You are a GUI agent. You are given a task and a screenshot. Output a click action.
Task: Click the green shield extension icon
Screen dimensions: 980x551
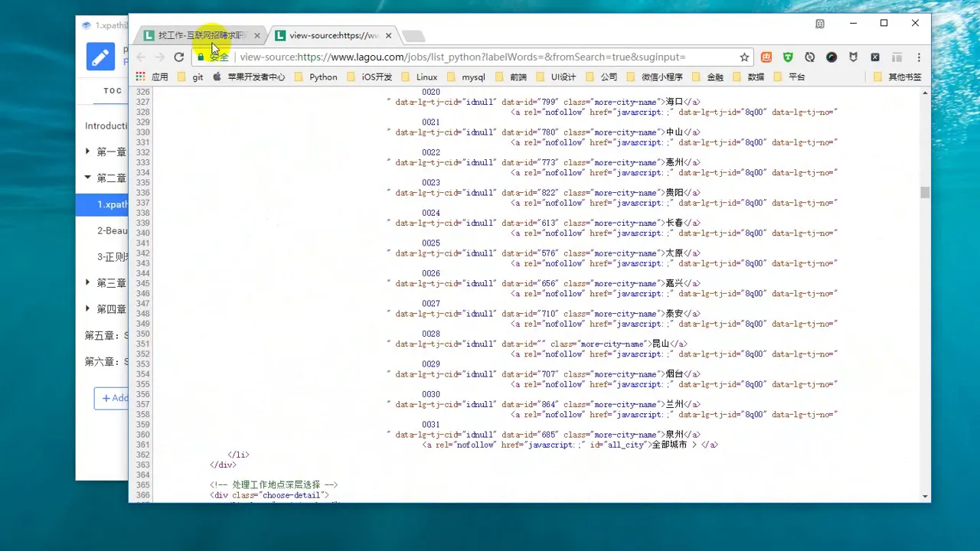788,57
